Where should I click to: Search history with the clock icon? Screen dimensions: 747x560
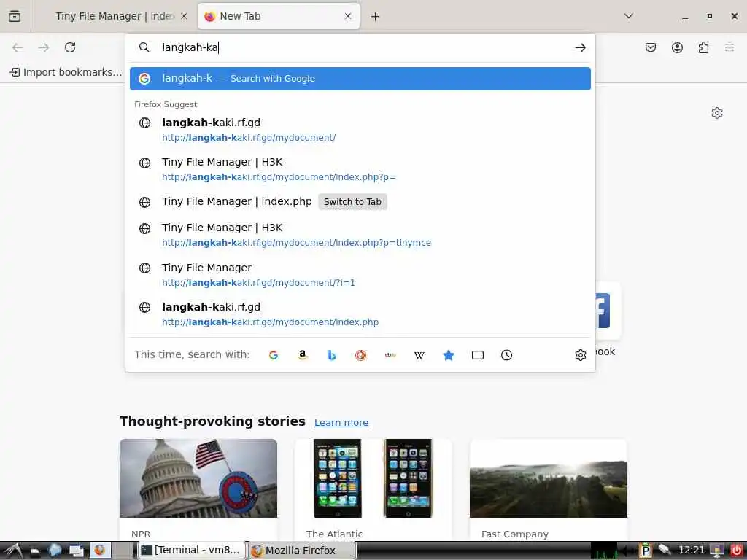507,355
